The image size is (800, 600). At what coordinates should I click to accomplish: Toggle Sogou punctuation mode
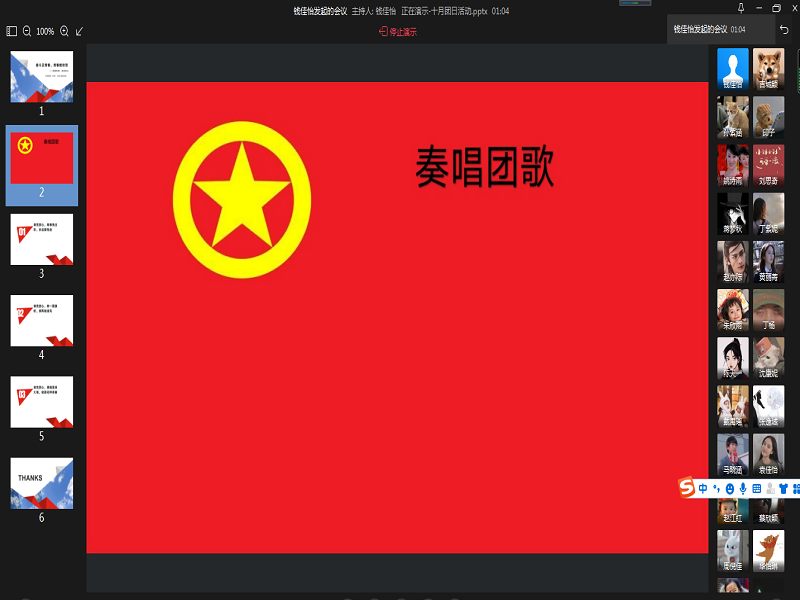click(717, 489)
